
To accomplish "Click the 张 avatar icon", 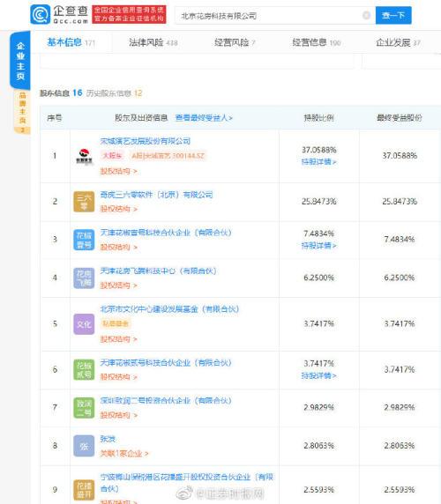I will pyautogui.click(x=84, y=446).
